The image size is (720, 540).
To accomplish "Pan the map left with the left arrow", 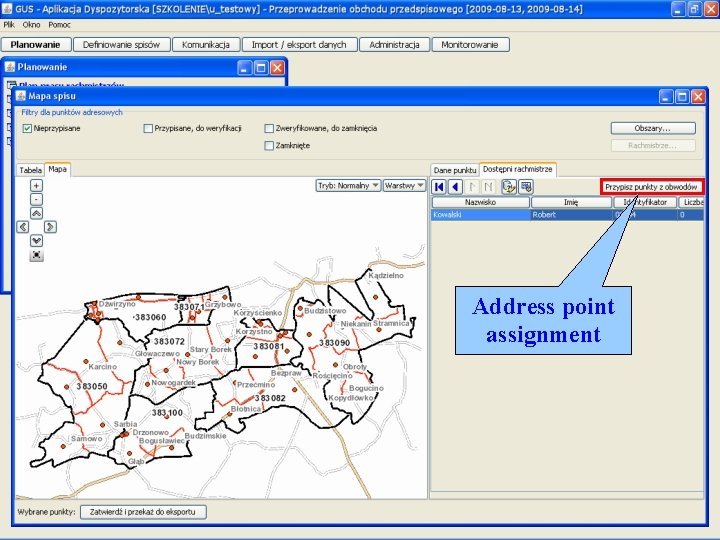I will pyautogui.click(x=23, y=227).
